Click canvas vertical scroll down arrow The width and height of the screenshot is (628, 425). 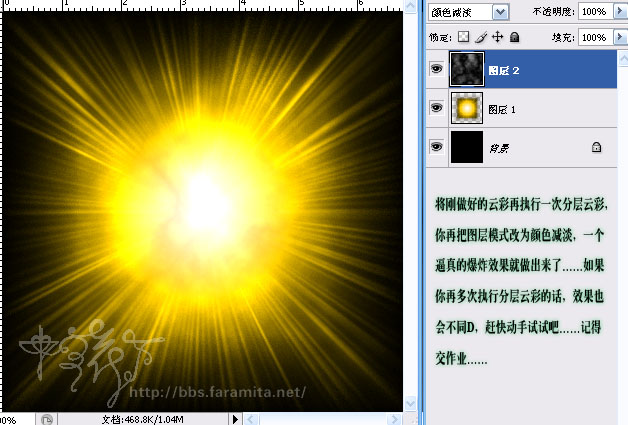[411, 403]
